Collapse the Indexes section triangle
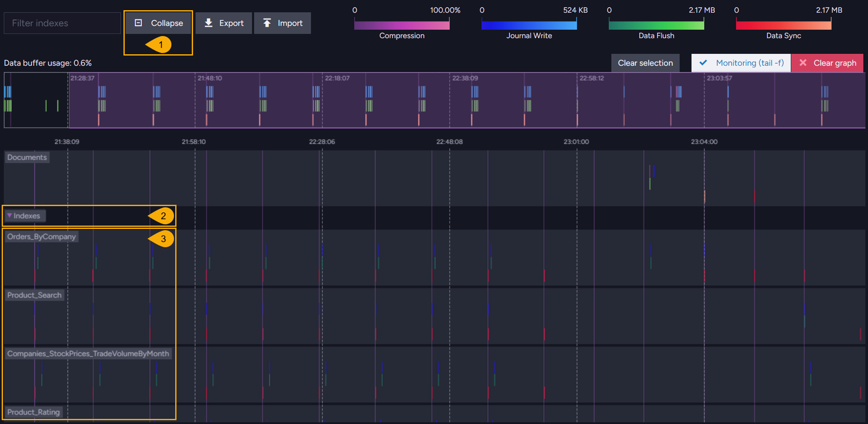 [x=9, y=215]
